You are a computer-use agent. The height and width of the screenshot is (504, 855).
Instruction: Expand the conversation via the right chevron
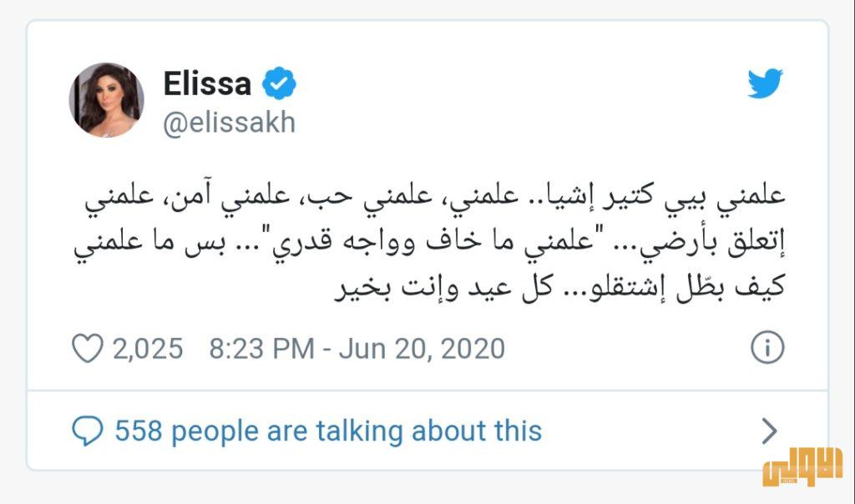click(x=768, y=431)
